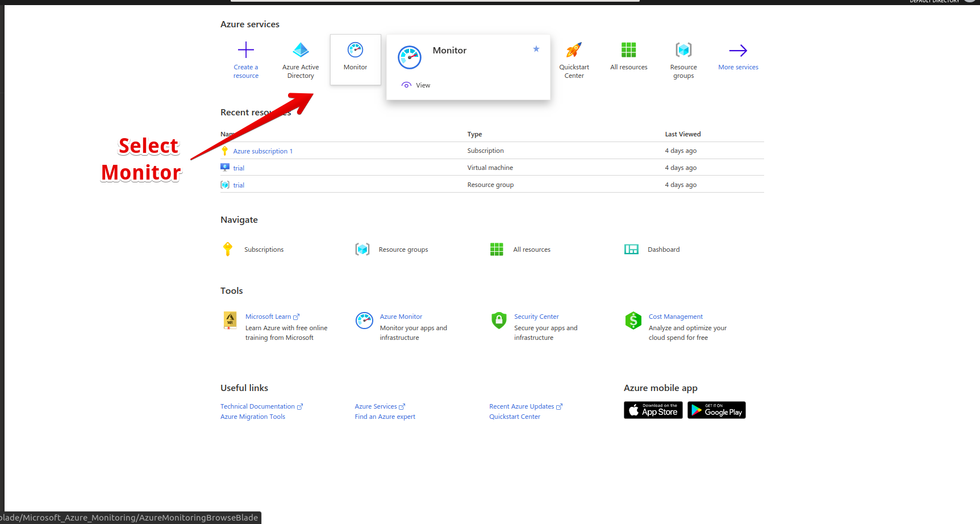Screen dimensions: 980x524
Task: Click the Virtual machine type cell
Action: [490, 168]
